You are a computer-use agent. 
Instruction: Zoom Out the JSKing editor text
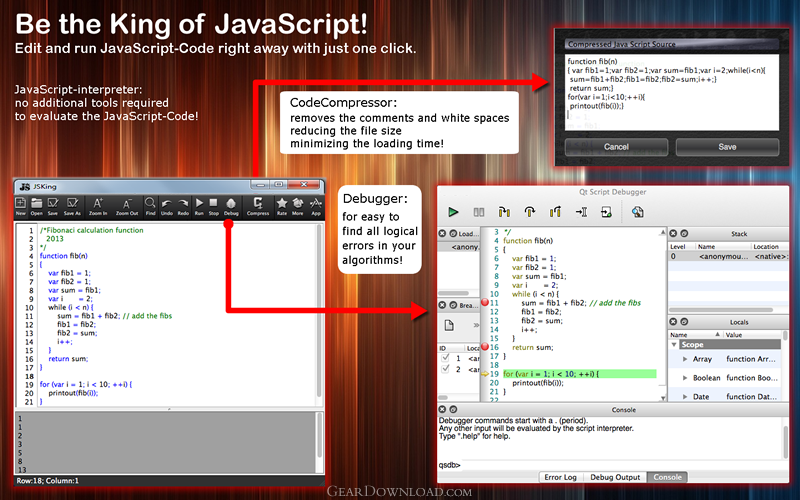[x=127, y=206]
